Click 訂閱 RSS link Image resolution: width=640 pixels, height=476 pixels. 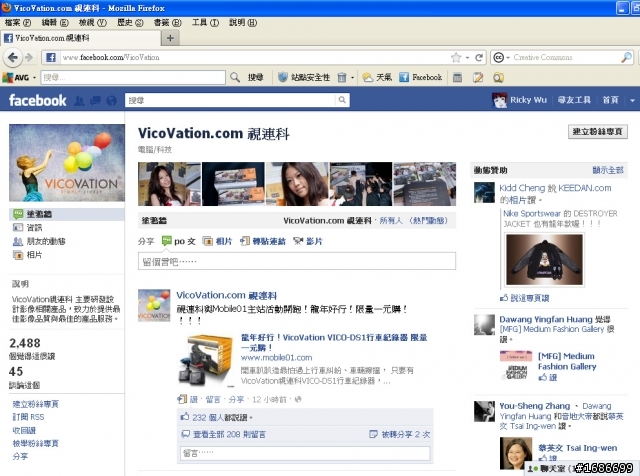[x=28, y=417]
